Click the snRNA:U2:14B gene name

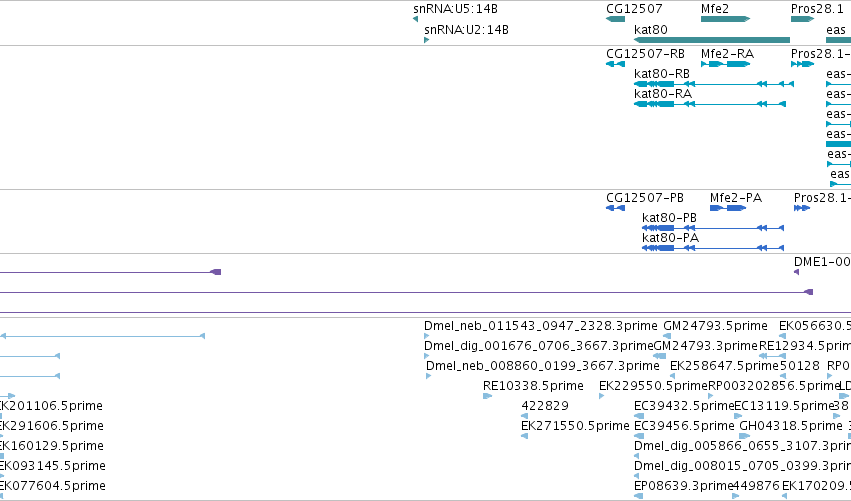click(x=466, y=30)
